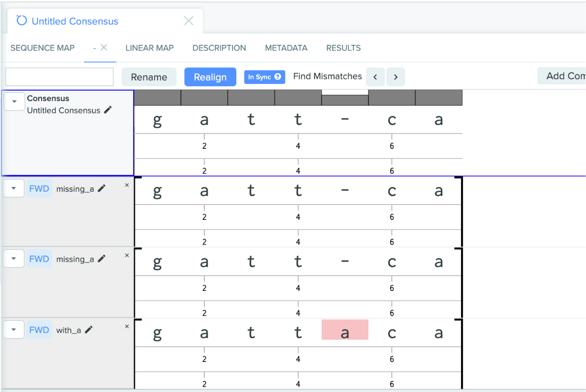This screenshot has width=586, height=392.
Task: Click the edit pencil beside with_a
Action: pyautogui.click(x=89, y=330)
